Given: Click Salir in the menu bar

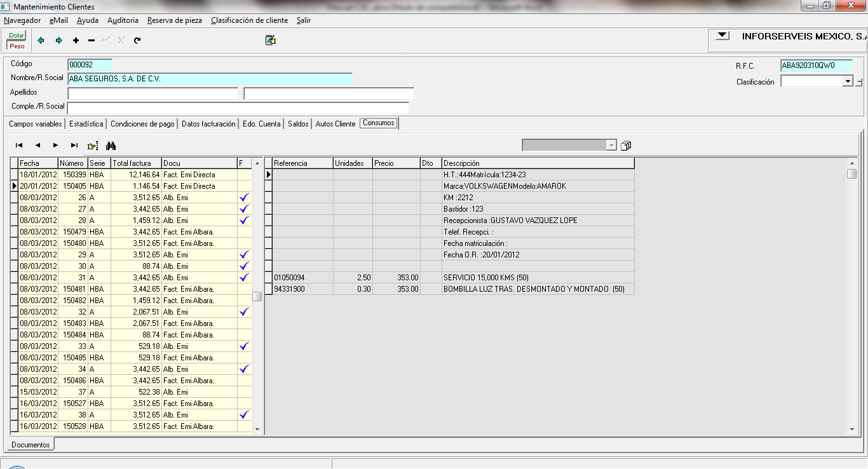Looking at the screenshot, I should pos(304,20).
